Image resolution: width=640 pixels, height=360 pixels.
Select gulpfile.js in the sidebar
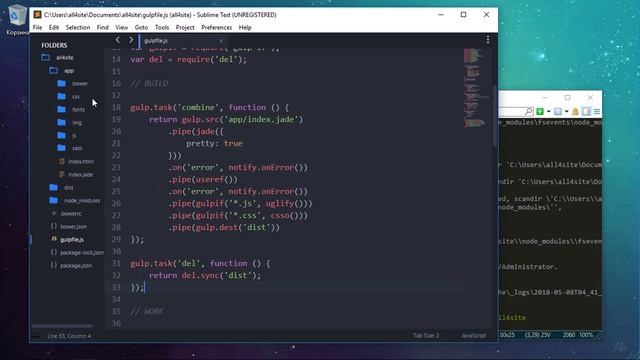pos(72,240)
